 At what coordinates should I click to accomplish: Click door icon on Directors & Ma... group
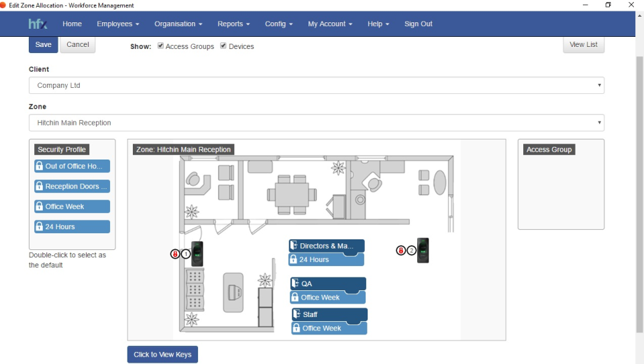[x=294, y=245]
